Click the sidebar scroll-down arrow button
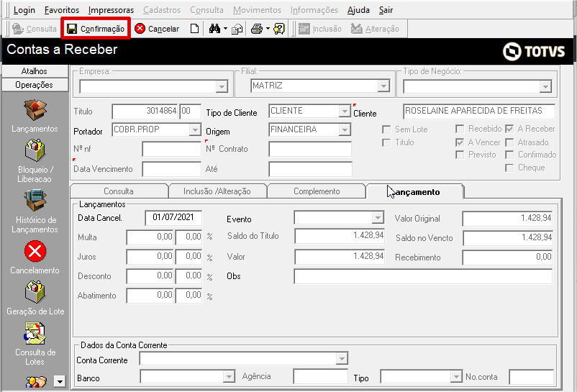577x392 pixels. [60, 381]
